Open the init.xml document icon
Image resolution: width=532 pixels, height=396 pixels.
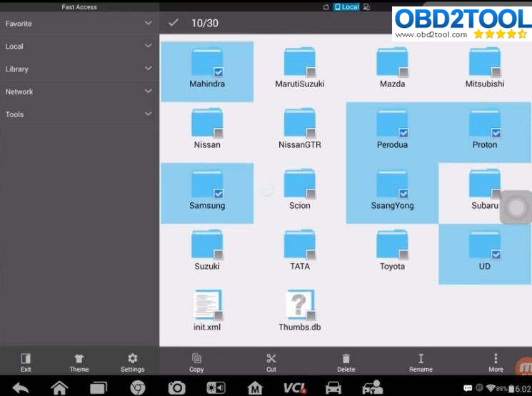click(207, 305)
